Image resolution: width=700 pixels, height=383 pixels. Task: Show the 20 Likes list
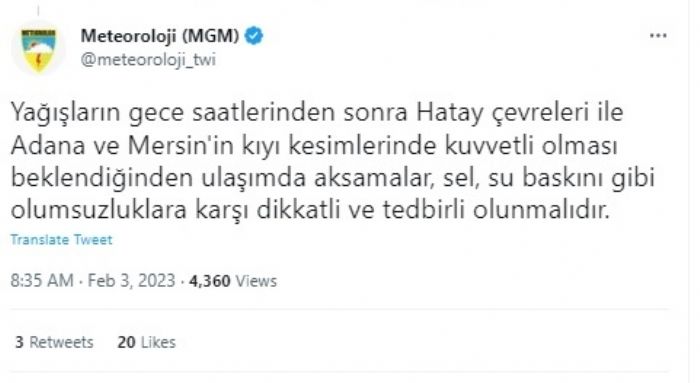(x=146, y=342)
